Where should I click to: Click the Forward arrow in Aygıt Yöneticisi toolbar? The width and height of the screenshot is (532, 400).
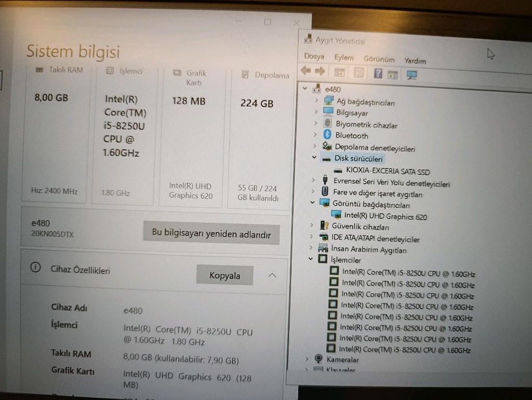click(320, 71)
